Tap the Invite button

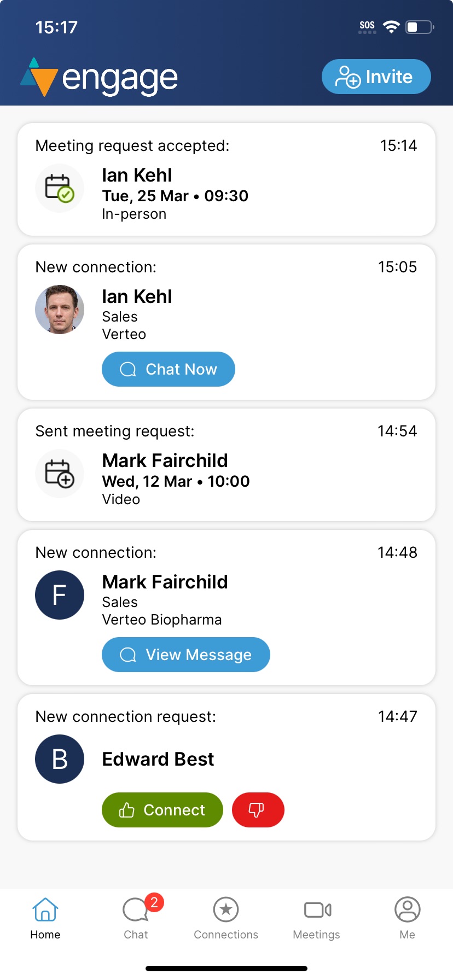click(376, 77)
